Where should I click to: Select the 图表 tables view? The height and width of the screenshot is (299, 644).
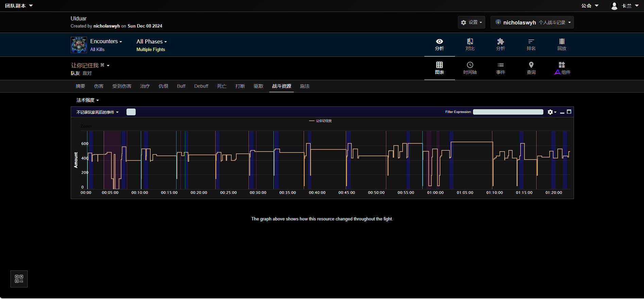tap(440, 68)
